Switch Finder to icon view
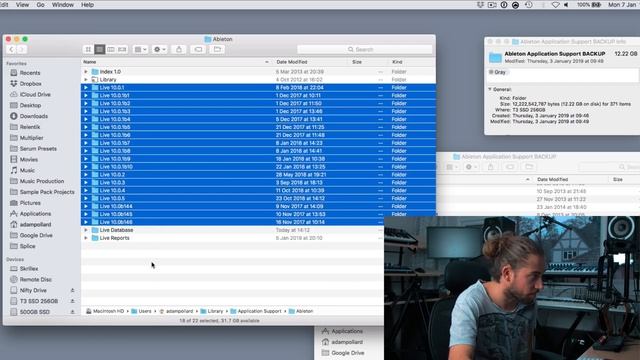Viewport: 640px width, 360px height. point(88,49)
